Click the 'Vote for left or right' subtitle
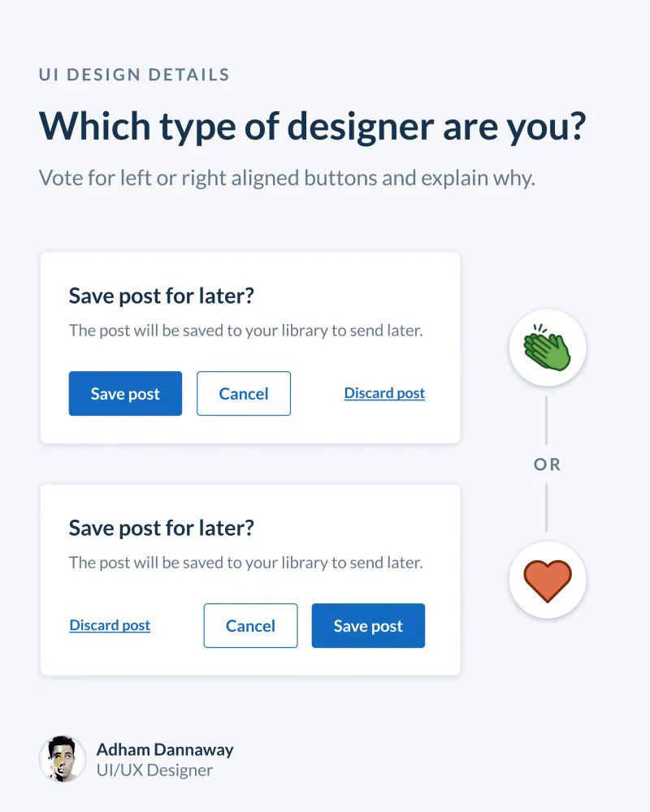This screenshot has width=650, height=812. tap(287, 178)
